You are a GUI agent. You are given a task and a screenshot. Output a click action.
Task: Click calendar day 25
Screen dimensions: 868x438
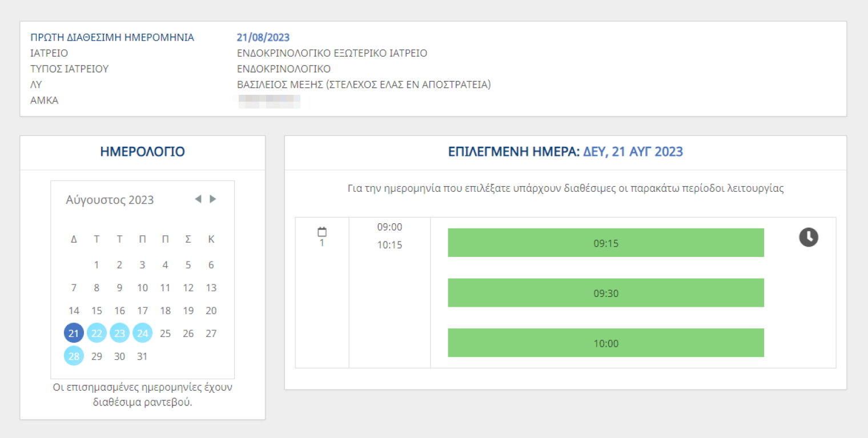[165, 333]
